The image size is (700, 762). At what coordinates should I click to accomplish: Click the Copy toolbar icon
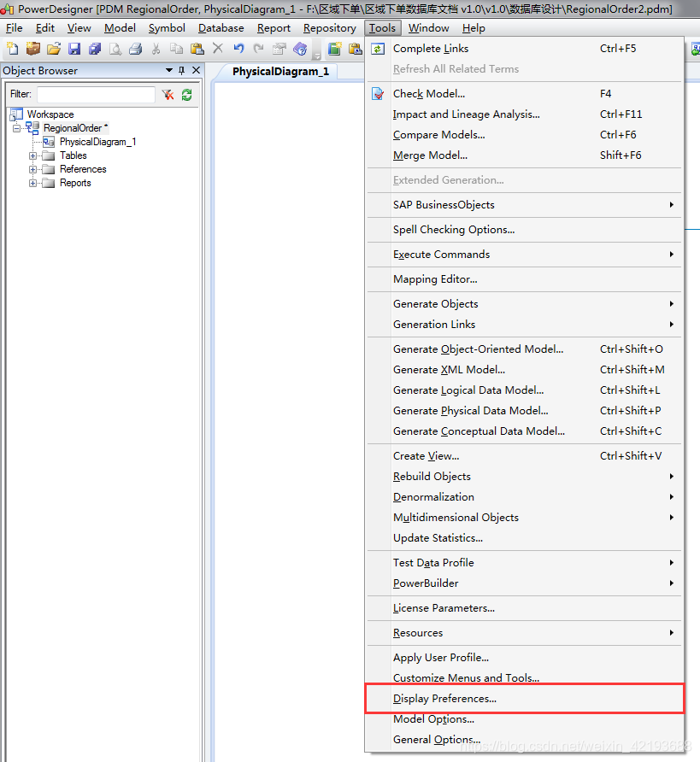(x=176, y=49)
